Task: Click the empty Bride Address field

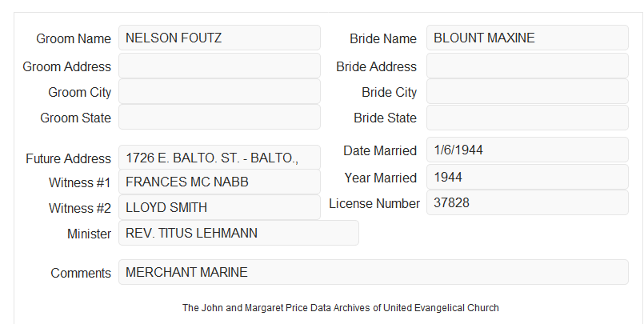Action: tap(527, 66)
